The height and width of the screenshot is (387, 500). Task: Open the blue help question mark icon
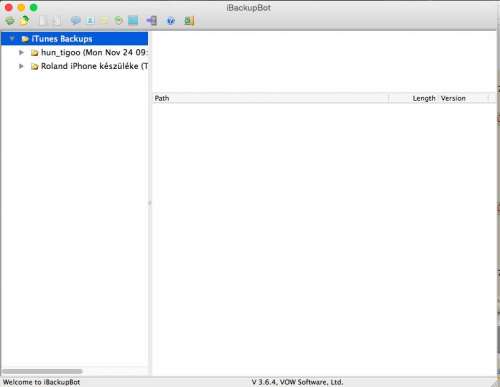pos(171,21)
